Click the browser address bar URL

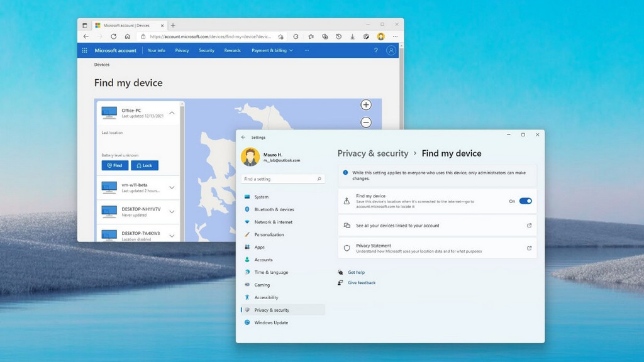[x=210, y=36]
